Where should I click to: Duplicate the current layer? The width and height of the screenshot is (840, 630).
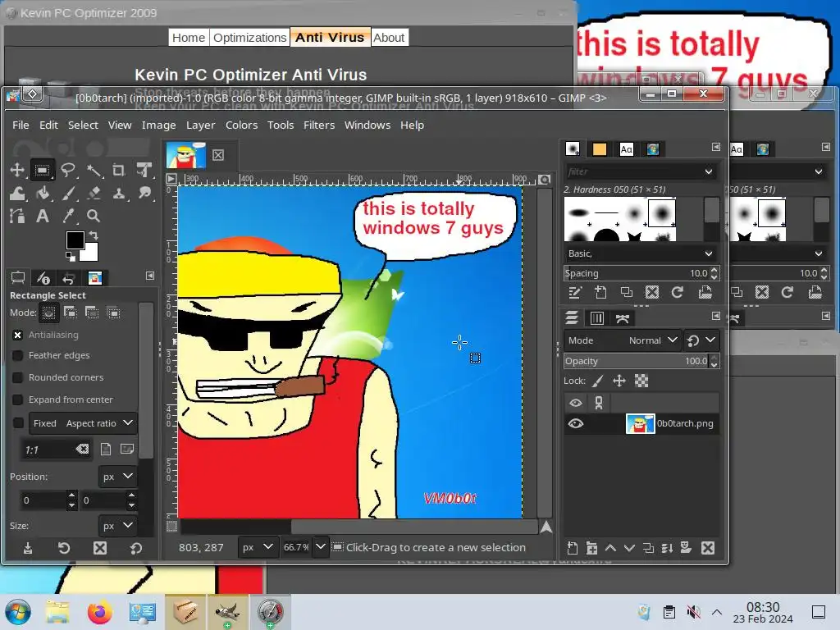pyautogui.click(x=648, y=548)
